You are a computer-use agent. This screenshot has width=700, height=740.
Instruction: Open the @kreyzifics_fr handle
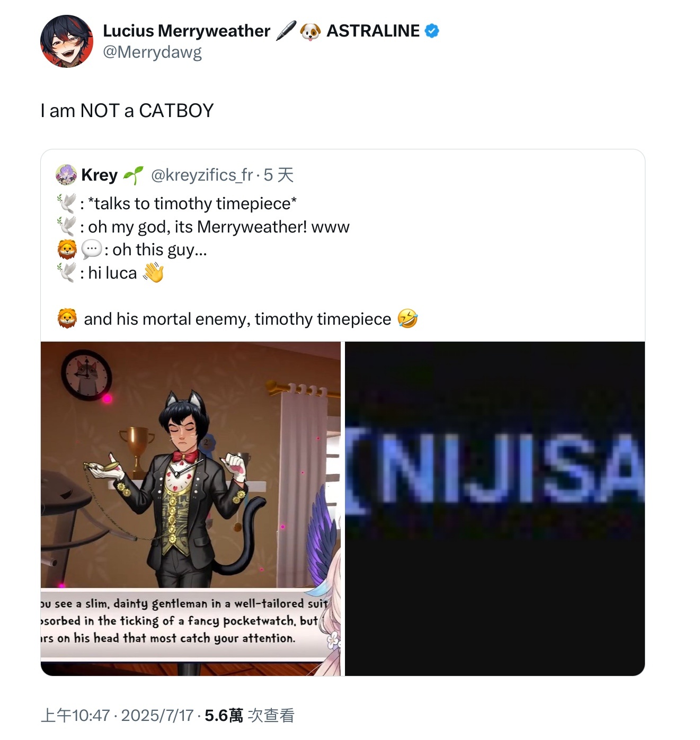(x=202, y=175)
